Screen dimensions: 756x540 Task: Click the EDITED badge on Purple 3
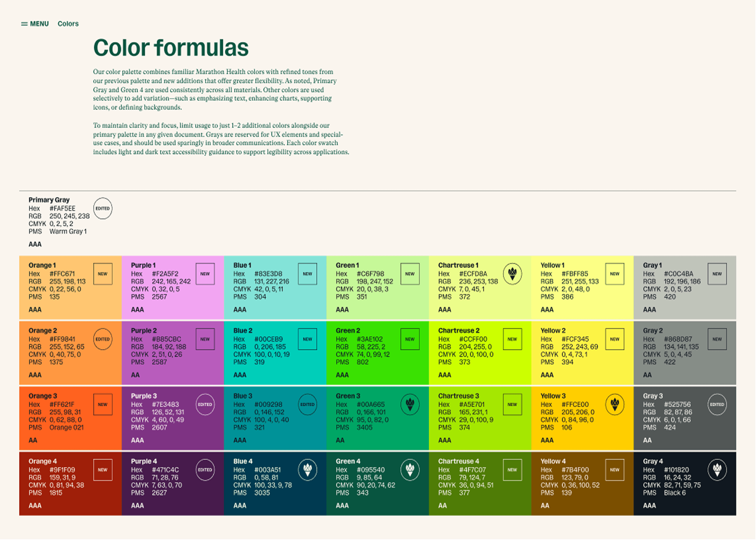[x=205, y=405]
